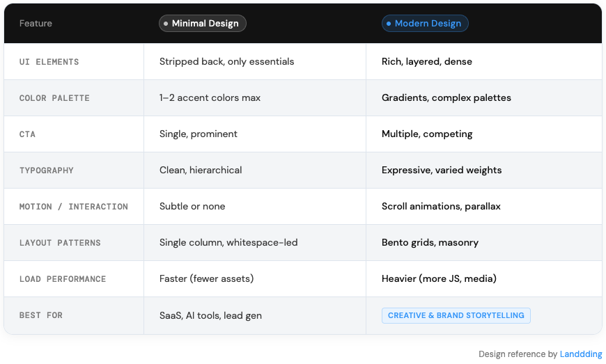Click the Typography row label
This screenshot has height=364, width=606.
[x=46, y=171]
